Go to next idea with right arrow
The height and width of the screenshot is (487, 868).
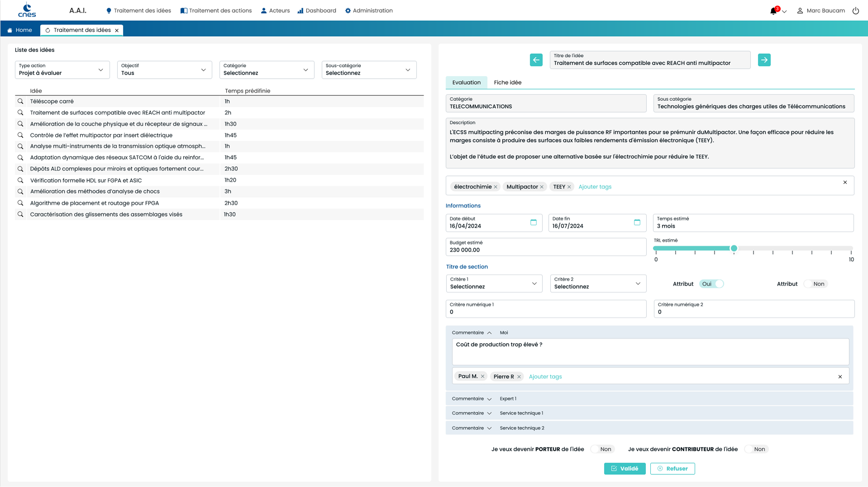click(x=764, y=60)
